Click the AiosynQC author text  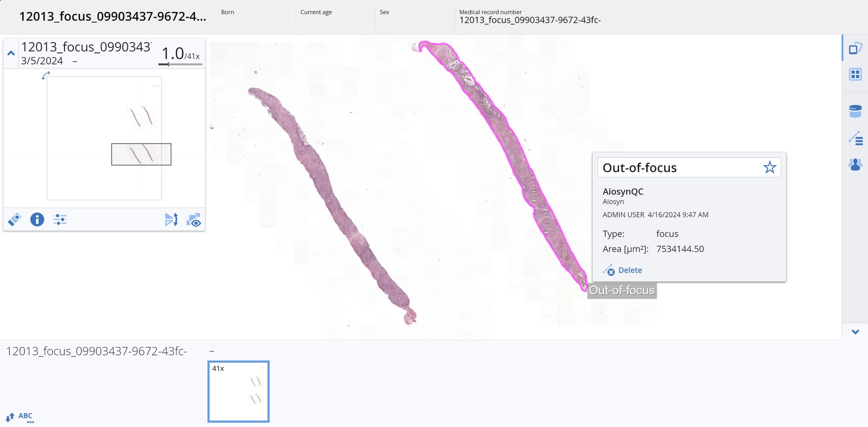(623, 191)
